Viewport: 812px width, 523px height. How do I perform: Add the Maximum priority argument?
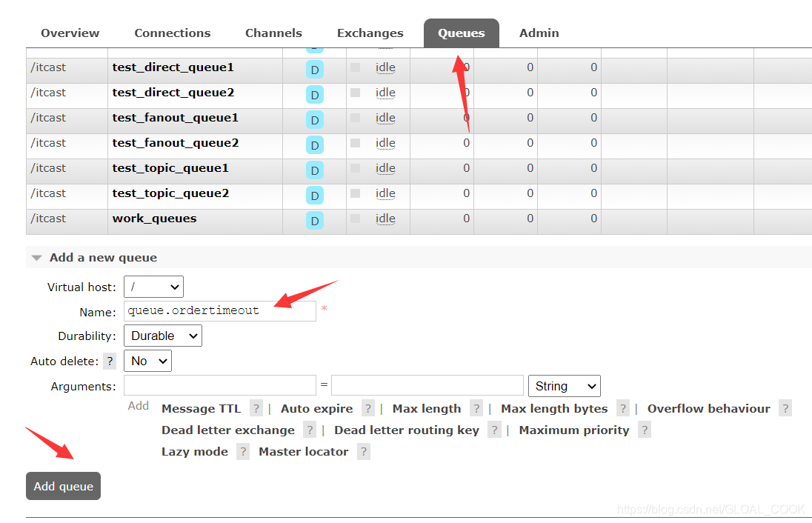574,430
